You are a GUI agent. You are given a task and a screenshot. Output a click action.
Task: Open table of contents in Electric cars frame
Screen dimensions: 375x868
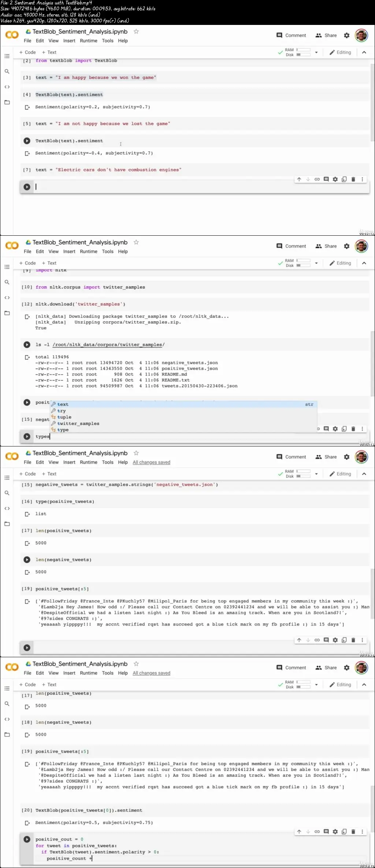click(x=7, y=56)
